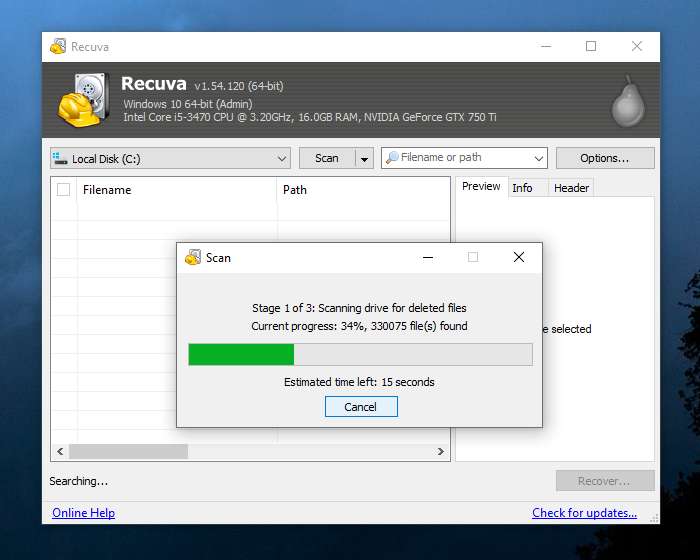700x560 pixels.
Task: Open the Local Disk (C:) drive dropdown
Action: pos(170,158)
